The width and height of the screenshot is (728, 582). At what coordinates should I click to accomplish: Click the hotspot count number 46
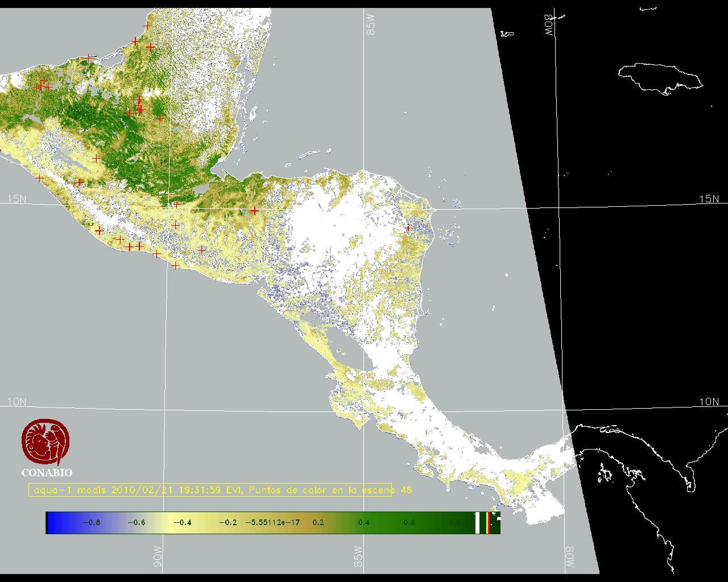click(x=406, y=490)
